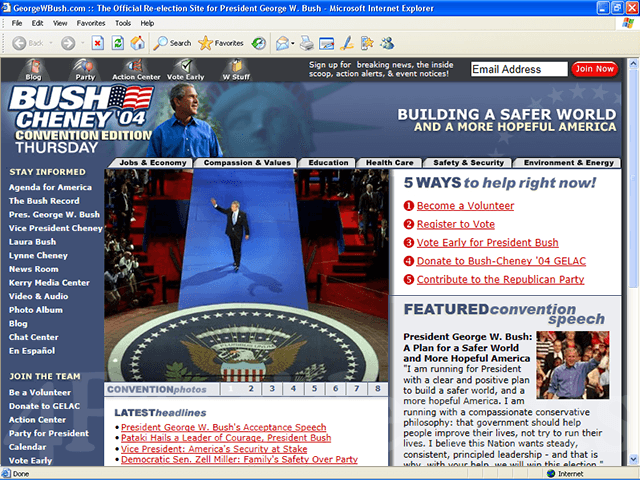The image size is (640, 480).
Task: Click the red Join Now button
Action: pos(594,69)
